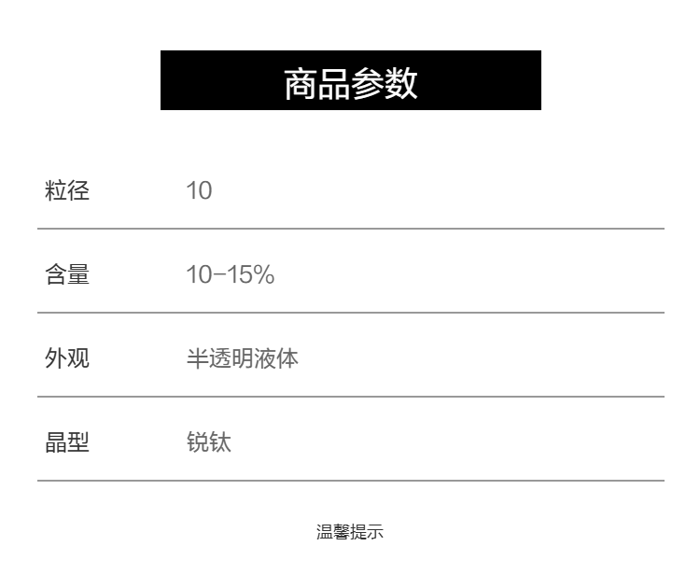700x588 pixels.
Task: Select the 粒径 value 10
Action: point(200,191)
